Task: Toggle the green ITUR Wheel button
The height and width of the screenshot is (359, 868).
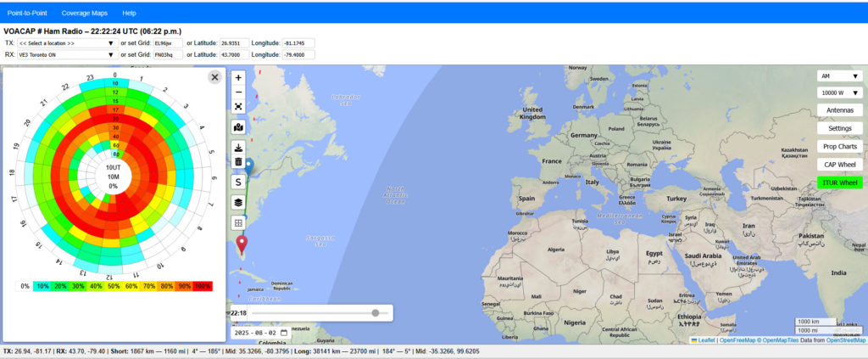Action: pos(839,182)
